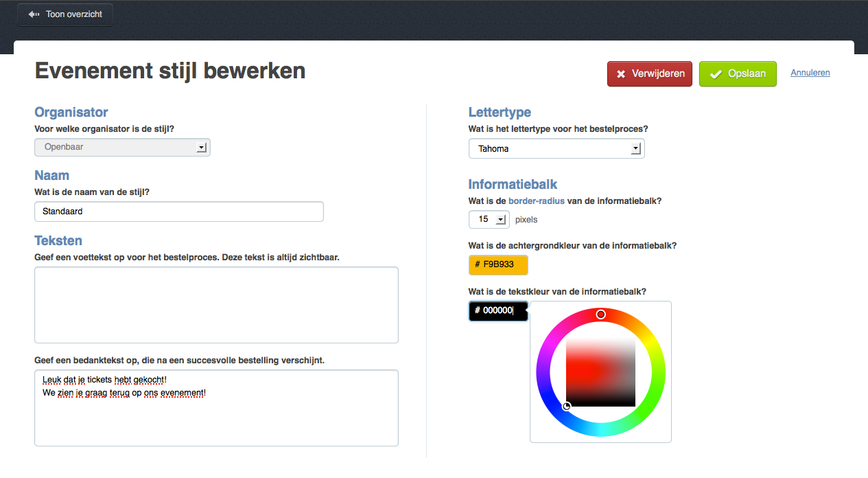The image size is (868, 478).
Task: Click the hue marker at top of wheel
Action: click(x=600, y=315)
